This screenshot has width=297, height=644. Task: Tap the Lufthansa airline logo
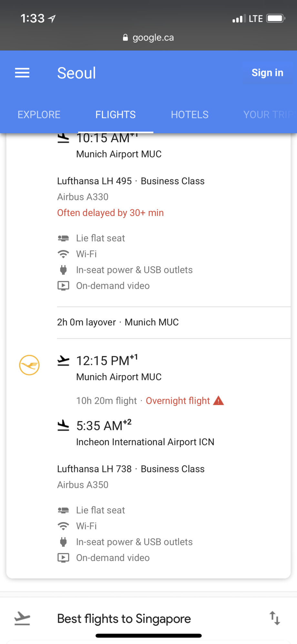[x=29, y=365]
